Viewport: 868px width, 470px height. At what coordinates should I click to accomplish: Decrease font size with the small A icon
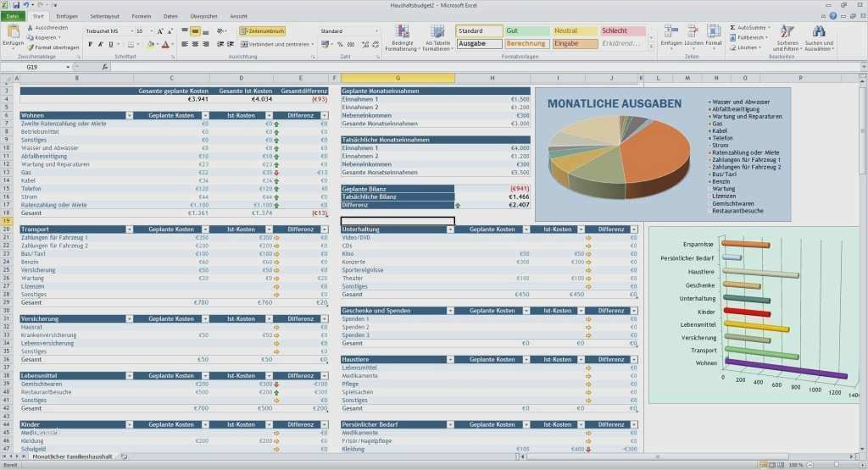pos(170,31)
